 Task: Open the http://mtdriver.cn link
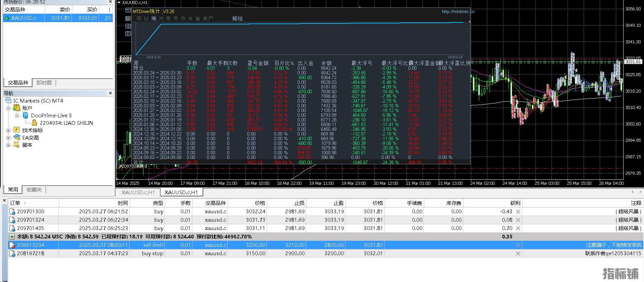click(458, 11)
